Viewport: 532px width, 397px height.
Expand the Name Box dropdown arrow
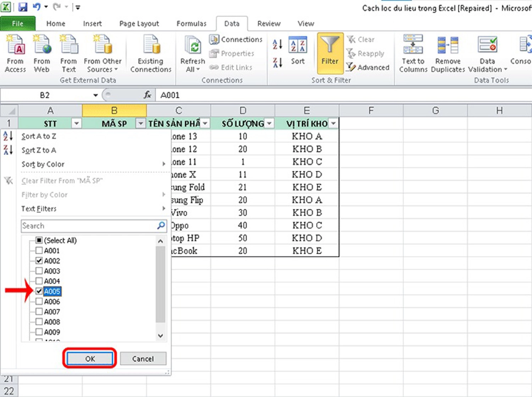95,95
